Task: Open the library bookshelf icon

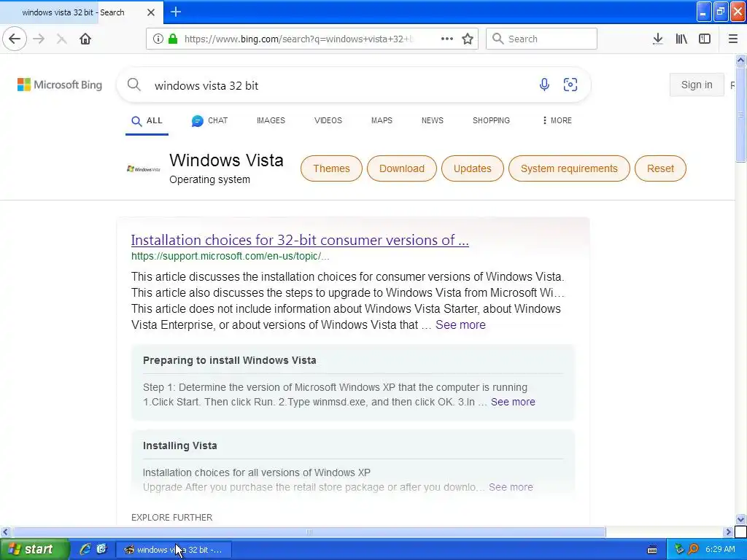Action: tap(681, 39)
